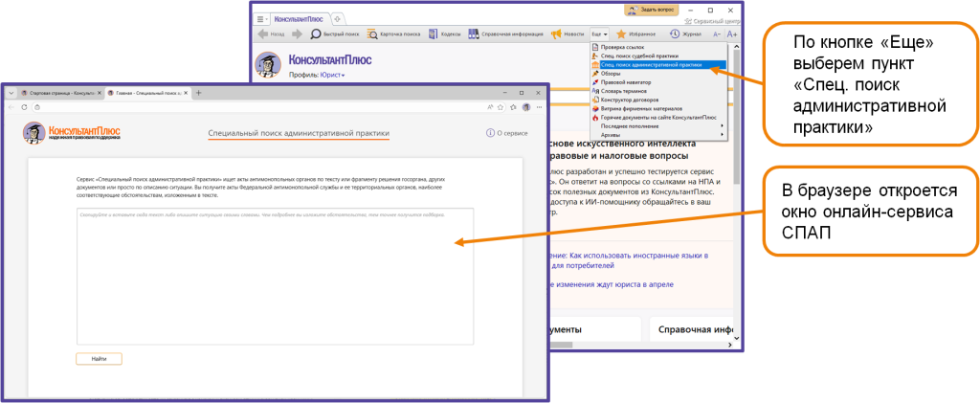The height and width of the screenshot is (403, 980).
Task: Reload the page in the browser
Action: tap(24, 107)
